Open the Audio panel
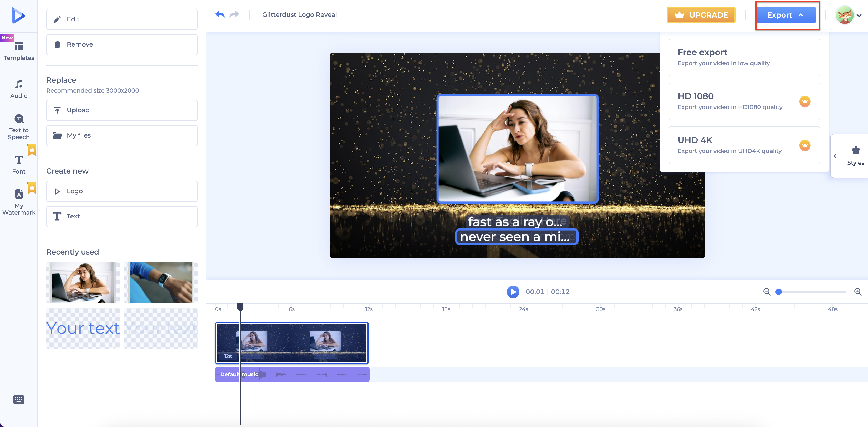The height and width of the screenshot is (427, 868). tap(19, 89)
